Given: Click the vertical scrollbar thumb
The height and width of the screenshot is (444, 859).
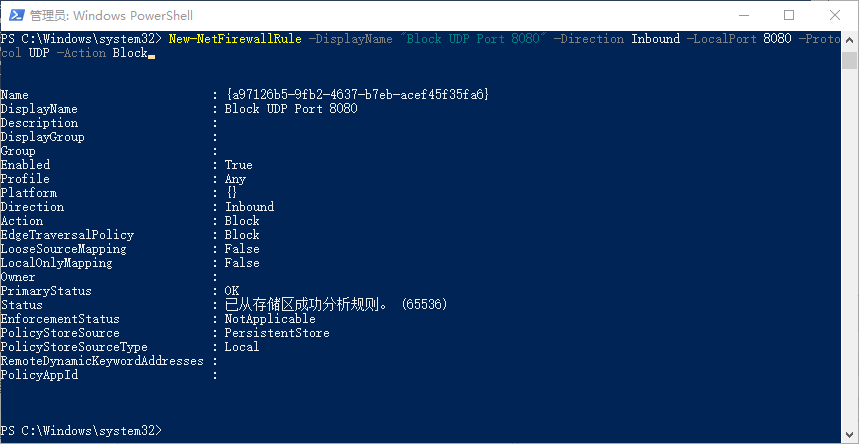Looking at the screenshot, I should 850,60.
